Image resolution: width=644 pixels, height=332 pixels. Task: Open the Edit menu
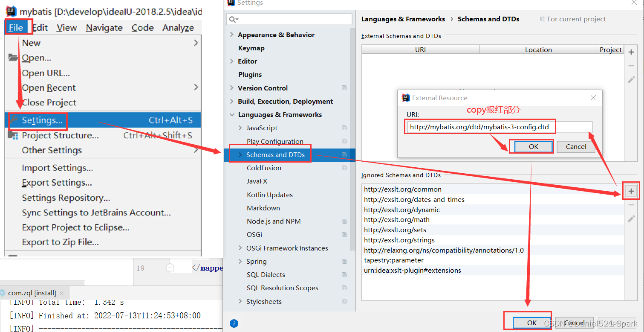click(40, 28)
